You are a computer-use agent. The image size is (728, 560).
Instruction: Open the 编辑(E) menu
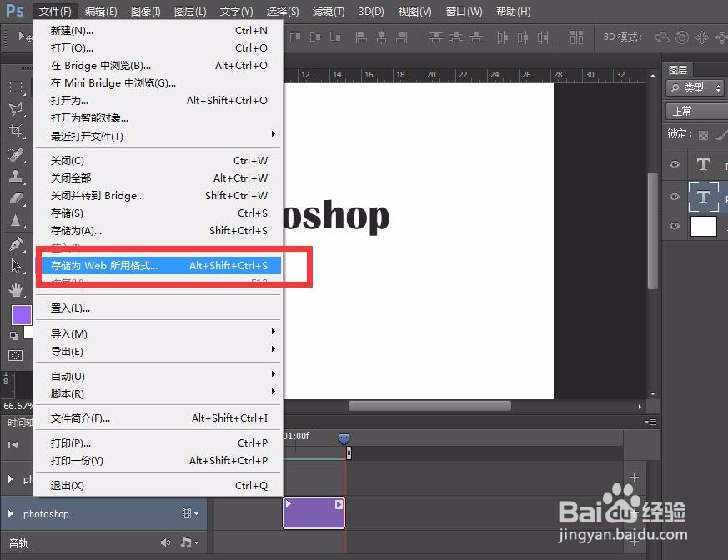tap(101, 11)
